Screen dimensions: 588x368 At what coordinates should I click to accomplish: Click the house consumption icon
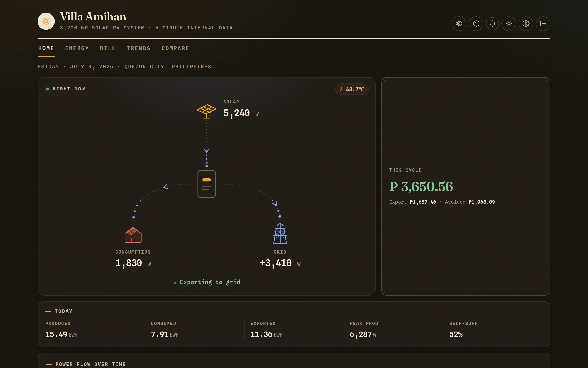[133, 235]
